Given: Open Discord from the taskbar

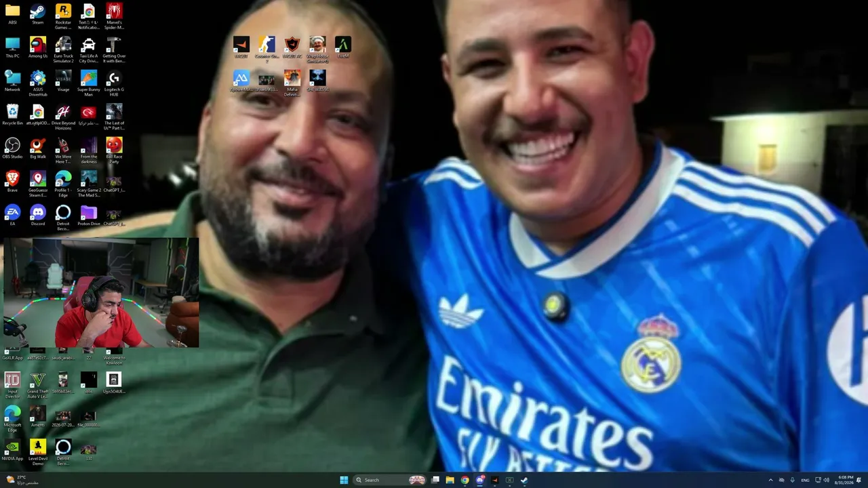Looking at the screenshot, I should pos(479,480).
